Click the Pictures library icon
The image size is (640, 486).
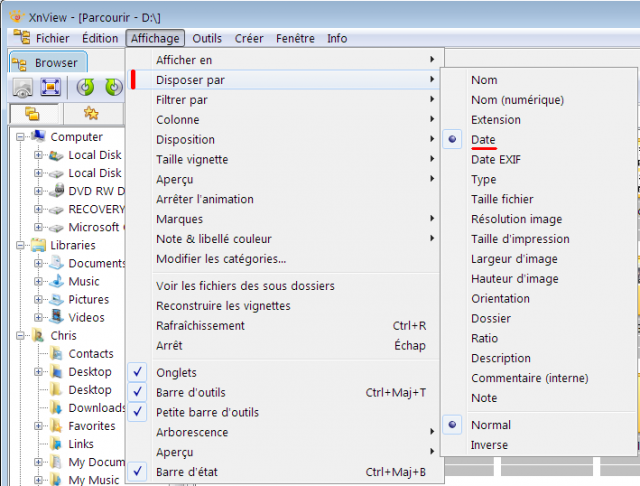click(x=56, y=299)
